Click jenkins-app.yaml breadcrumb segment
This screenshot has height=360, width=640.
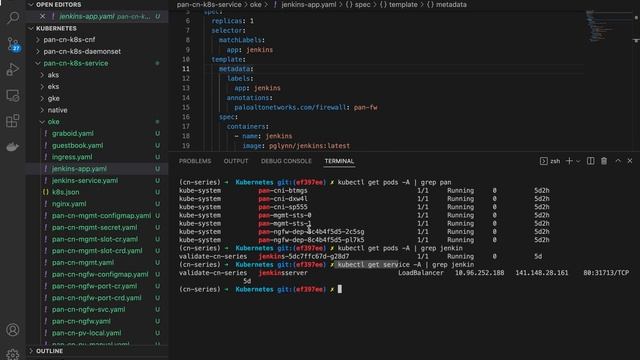pyautogui.click(x=309, y=4)
